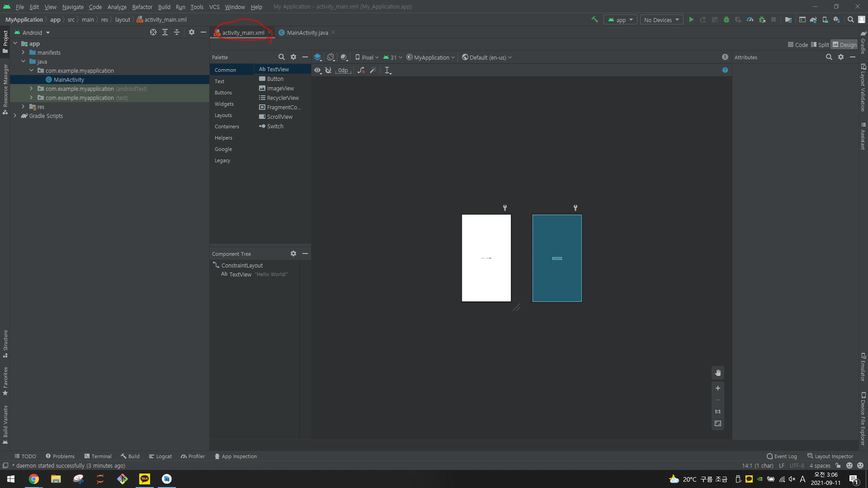
Task: Open the No Devices dropdown
Action: click(x=661, y=20)
